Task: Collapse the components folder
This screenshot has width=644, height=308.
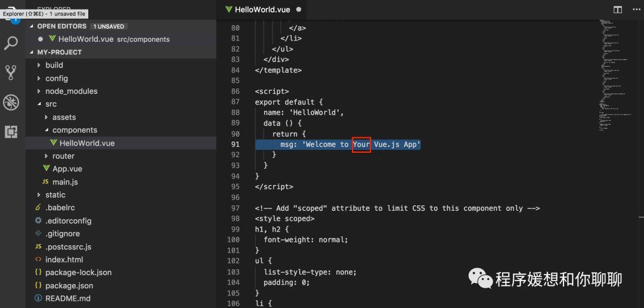Action: click(x=46, y=130)
